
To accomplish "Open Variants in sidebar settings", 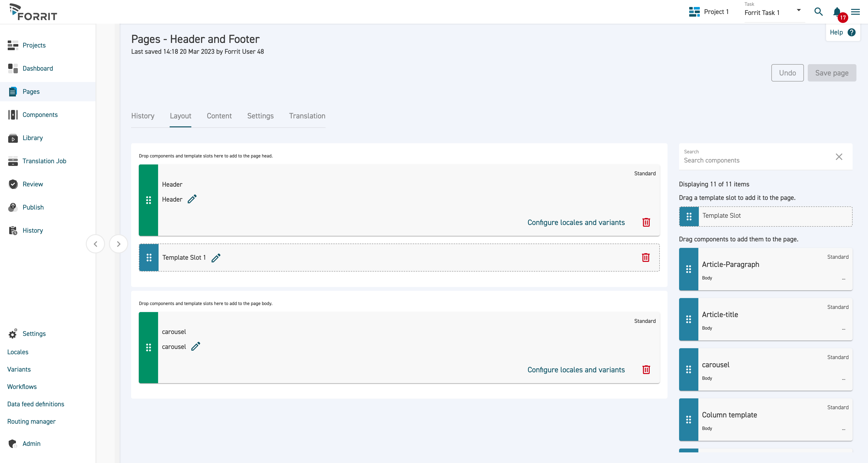I will (19, 369).
